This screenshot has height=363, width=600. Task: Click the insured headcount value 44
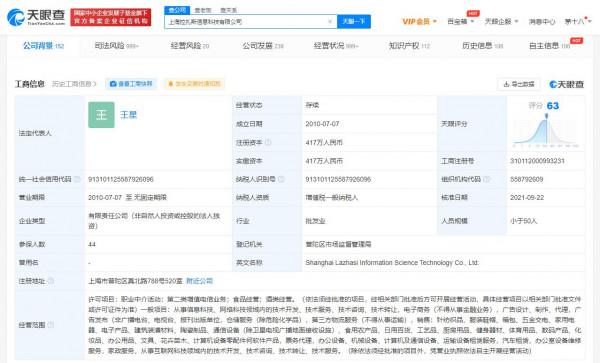point(92,244)
